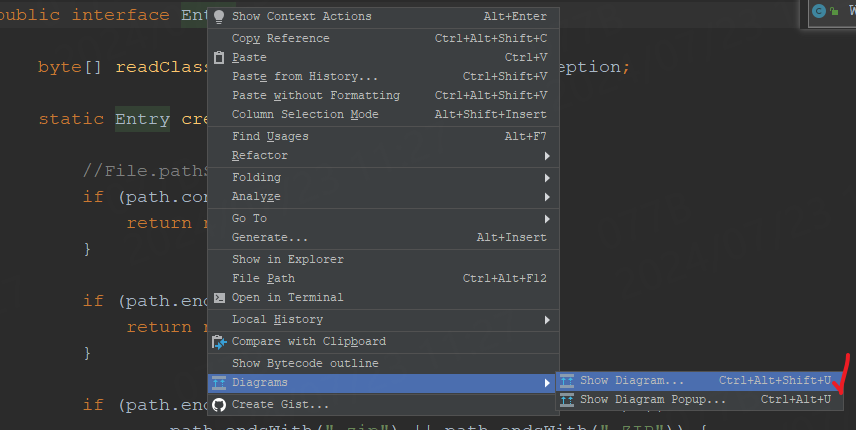856x430 pixels.
Task: Click the Diagrams menu icon
Action: [219, 383]
